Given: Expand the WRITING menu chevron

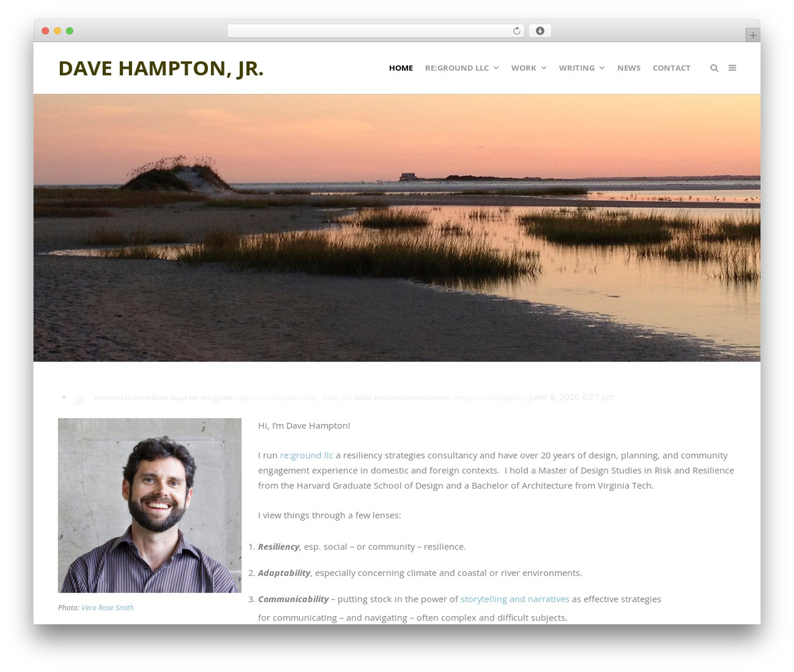Looking at the screenshot, I should coord(602,68).
